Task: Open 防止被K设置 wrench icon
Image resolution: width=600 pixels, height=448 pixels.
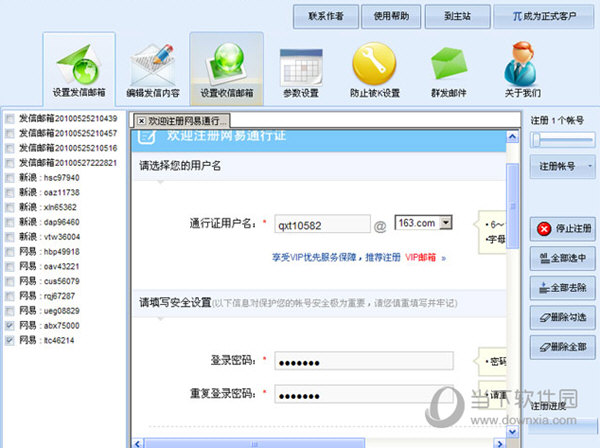Action: tap(375, 70)
